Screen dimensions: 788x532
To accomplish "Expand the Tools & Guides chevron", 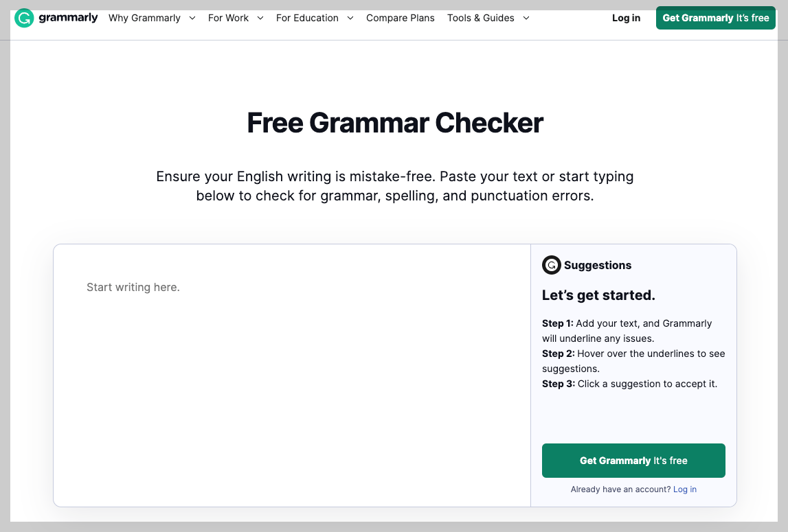I will (526, 18).
